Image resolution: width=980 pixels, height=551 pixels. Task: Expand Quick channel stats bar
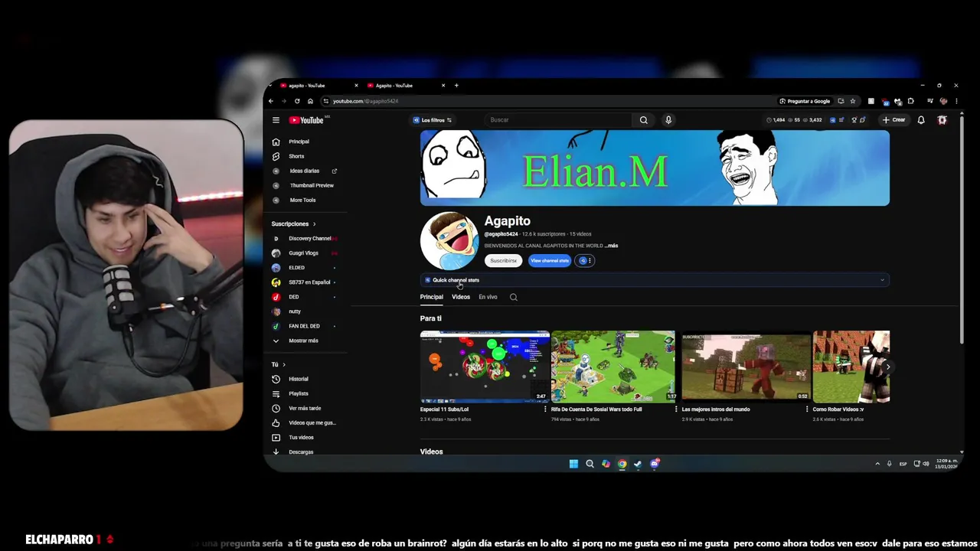655,280
